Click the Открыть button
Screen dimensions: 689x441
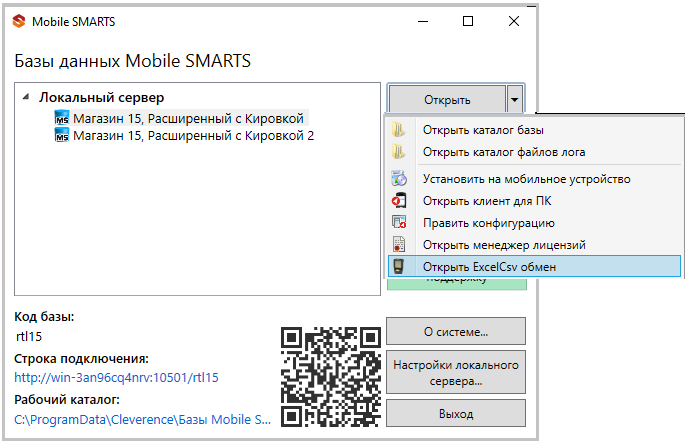click(x=447, y=99)
